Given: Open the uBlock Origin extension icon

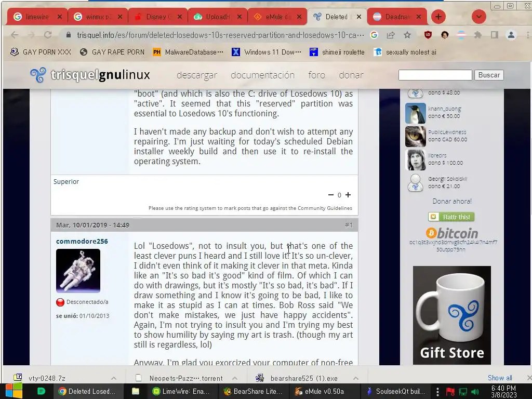Looking at the screenshot, I should click(428, 35).
